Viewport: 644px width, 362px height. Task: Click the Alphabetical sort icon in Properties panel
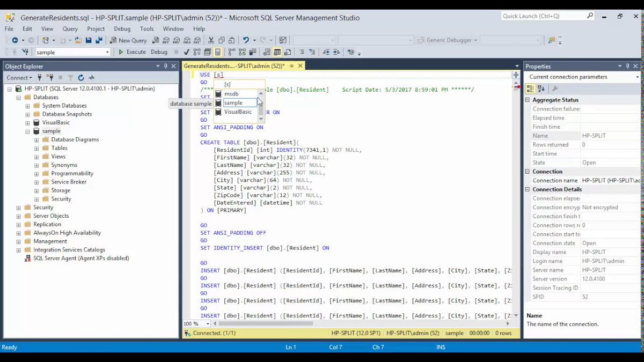[540, 88]
